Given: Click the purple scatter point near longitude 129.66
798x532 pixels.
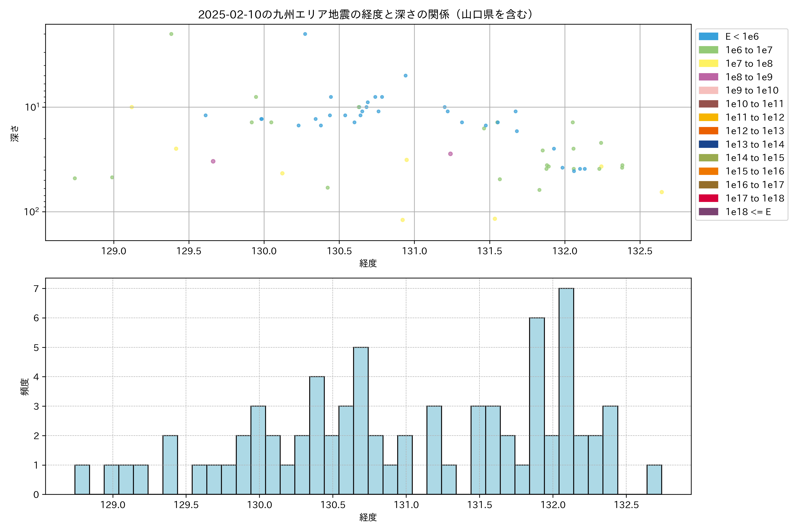Looking at the screenshot, I should [x=213, y=161].
